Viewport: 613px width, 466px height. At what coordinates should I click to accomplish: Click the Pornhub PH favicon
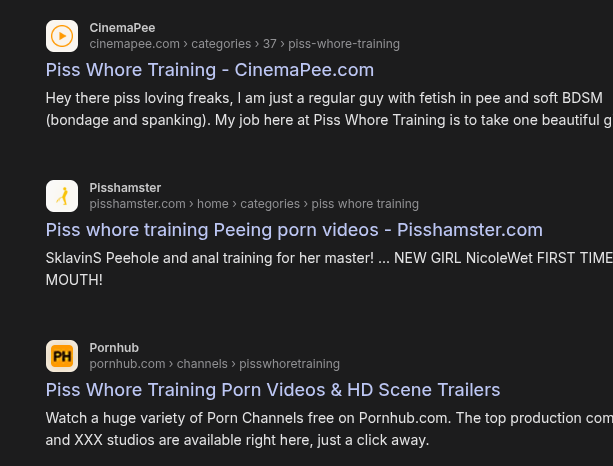[62, 356]
